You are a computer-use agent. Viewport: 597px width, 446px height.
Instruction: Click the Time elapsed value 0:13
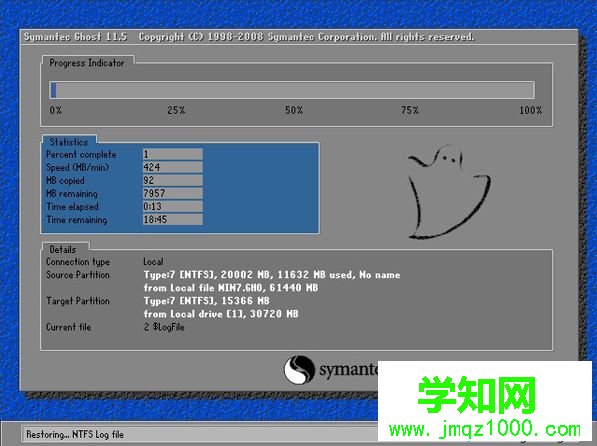click(x=172, y=206)
